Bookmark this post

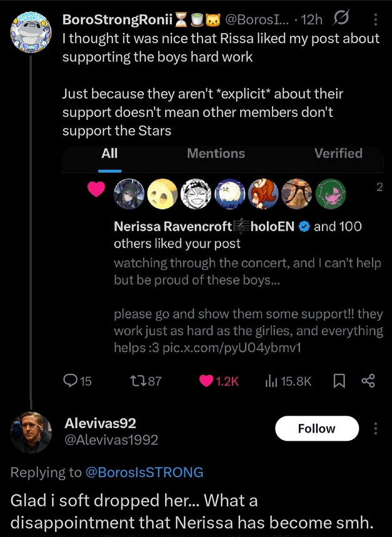339,380
